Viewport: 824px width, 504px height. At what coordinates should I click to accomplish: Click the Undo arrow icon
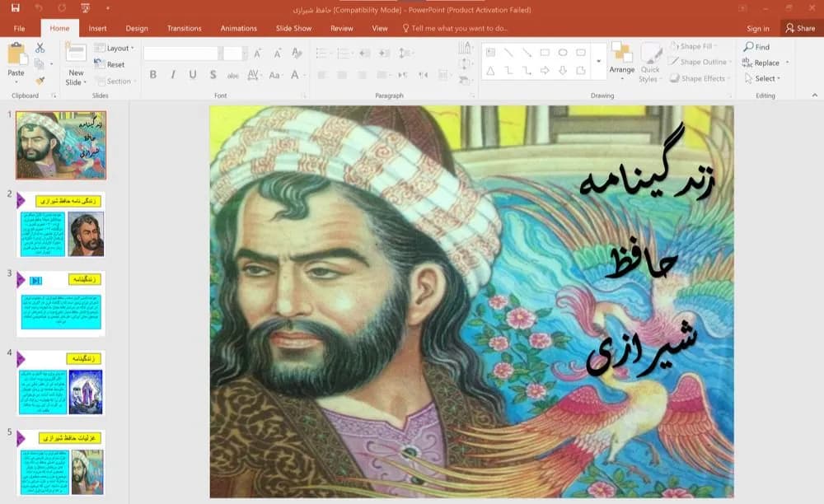[x=39, y=8]
